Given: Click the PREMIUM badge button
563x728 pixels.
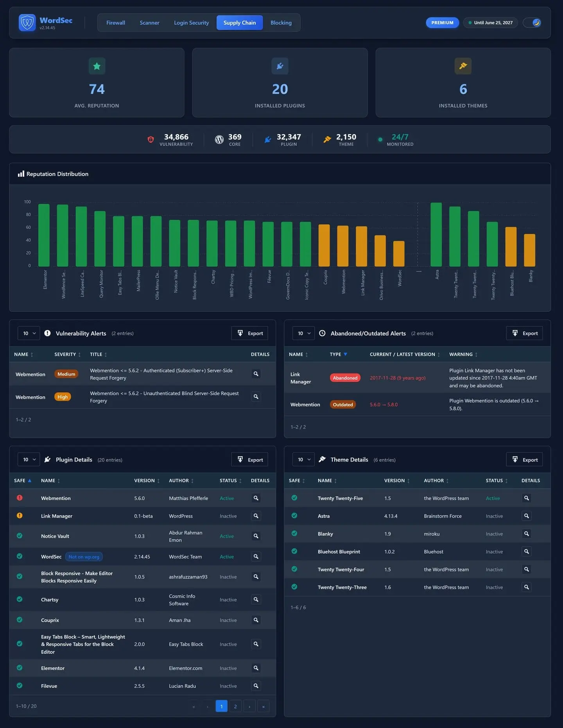Looking at the screenshot, I should coord(442,23).
